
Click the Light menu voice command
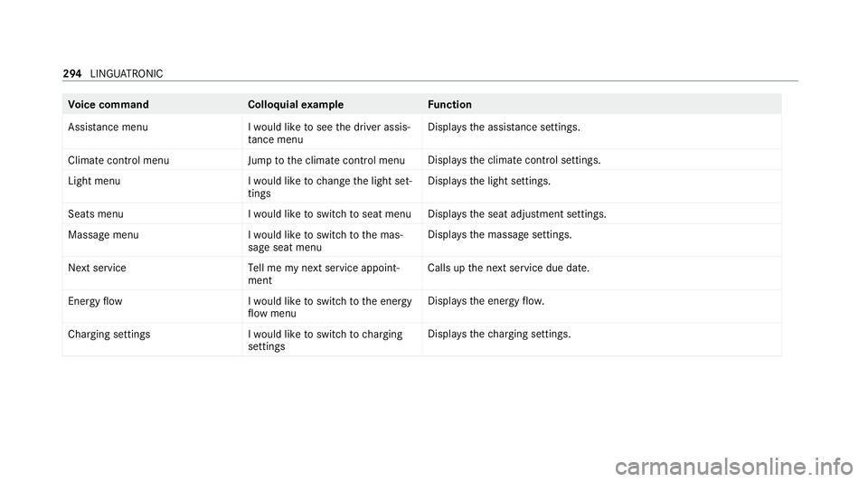94,181
